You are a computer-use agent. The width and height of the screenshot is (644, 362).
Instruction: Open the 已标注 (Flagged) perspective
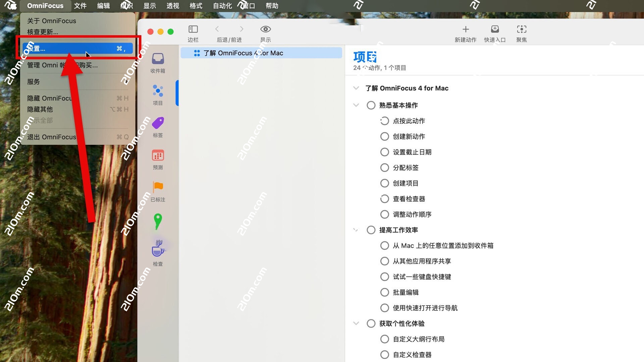[157, 187]
